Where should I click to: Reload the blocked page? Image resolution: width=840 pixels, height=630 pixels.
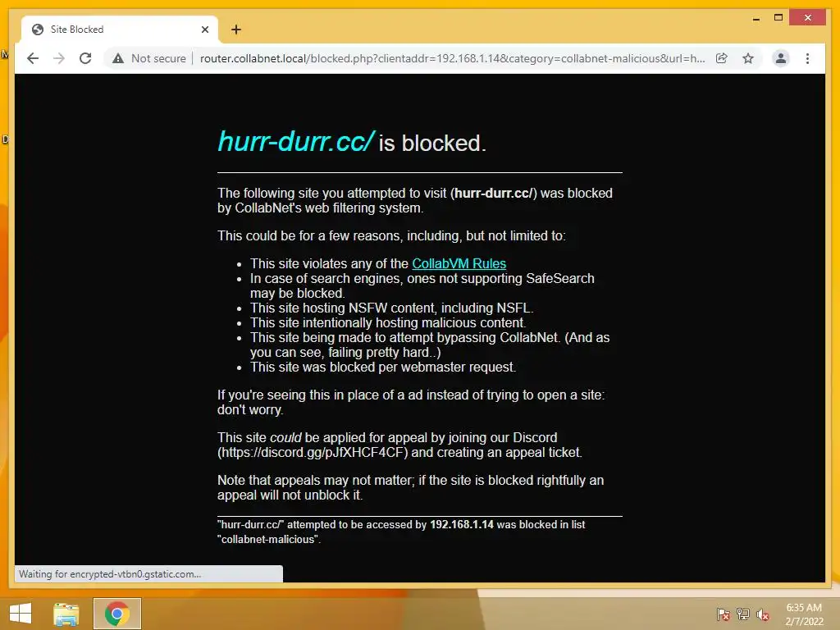click(85, 58)
